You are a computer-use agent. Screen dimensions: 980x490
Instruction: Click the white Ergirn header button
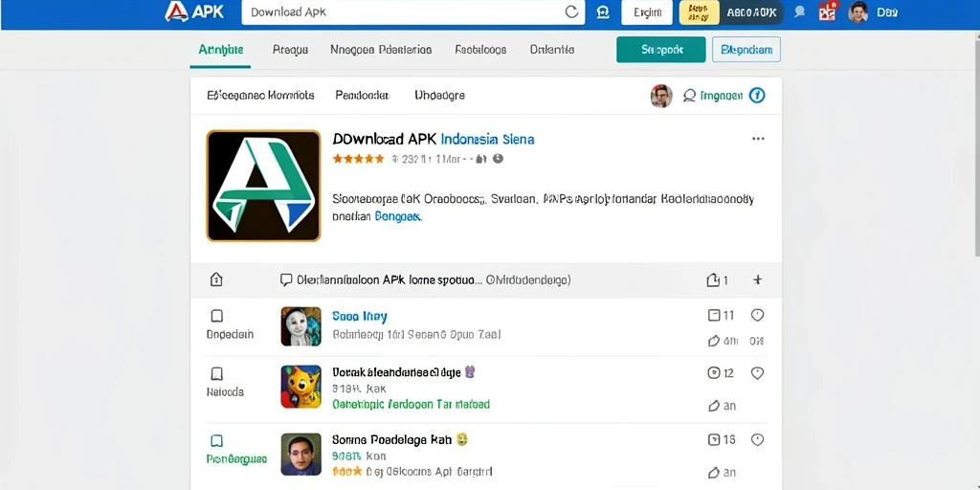click(647, 11)
